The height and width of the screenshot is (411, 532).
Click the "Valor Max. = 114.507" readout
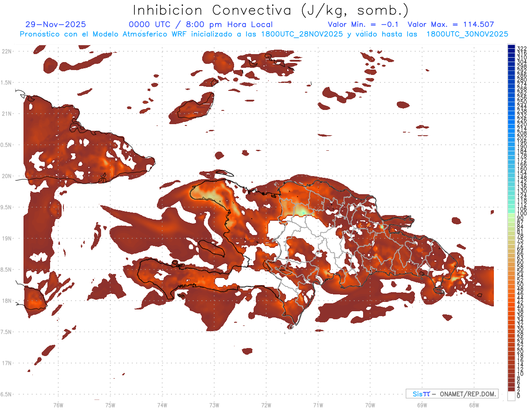pyautogui.click(x=451, y=24)
